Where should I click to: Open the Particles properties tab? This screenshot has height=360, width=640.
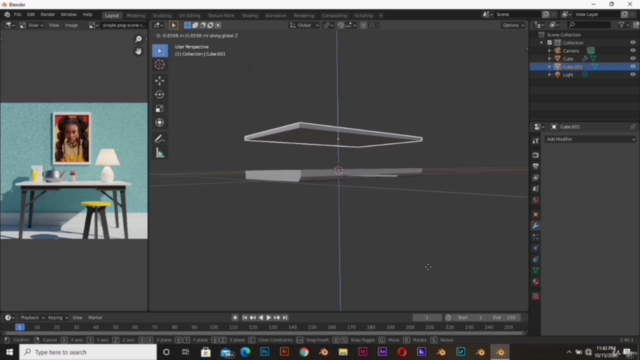[536, 237]
